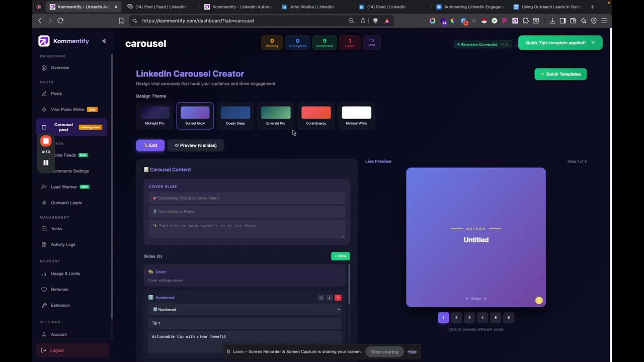The height and width of the screenshot is (362, 644).
Task: Go to Lead Warmer section
Action: (x=64, y=187)
